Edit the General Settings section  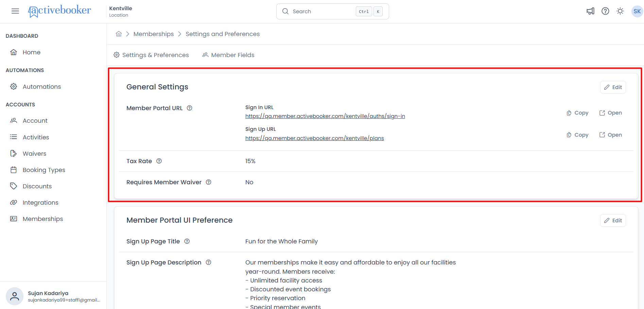click(x=613, y=87)
